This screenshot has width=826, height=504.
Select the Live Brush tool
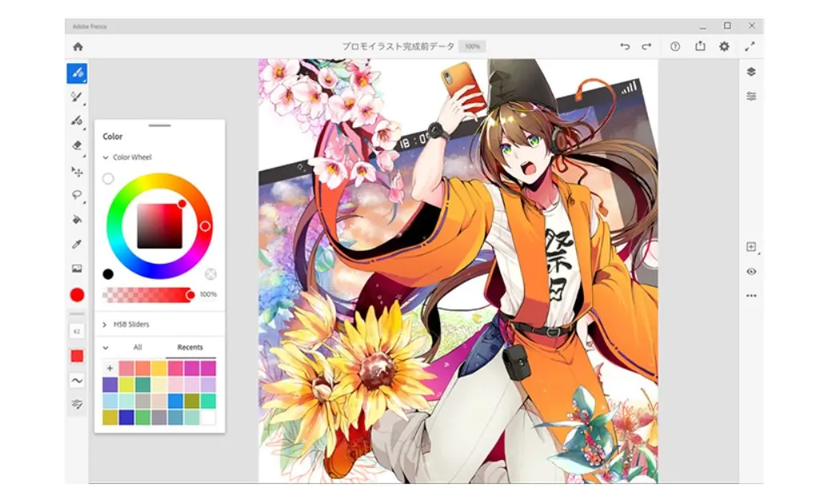[x=77, y=97]
